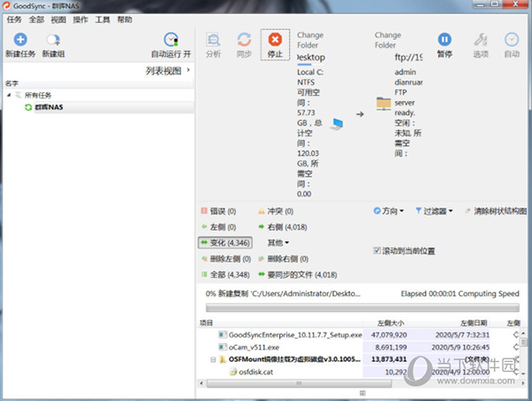The image size is (532, 401).
Task: Click the horizontal scrollbar thumb
Action: pos(299,383)
